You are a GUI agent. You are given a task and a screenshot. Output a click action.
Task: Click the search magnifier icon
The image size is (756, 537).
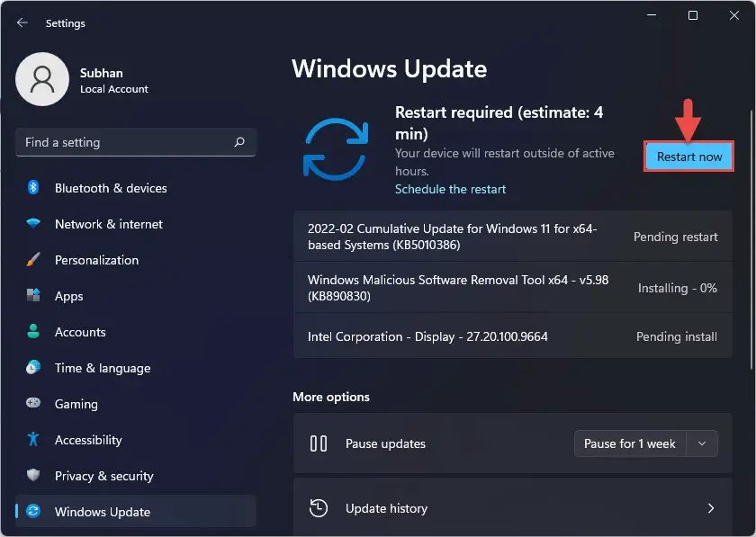point(239,142)
